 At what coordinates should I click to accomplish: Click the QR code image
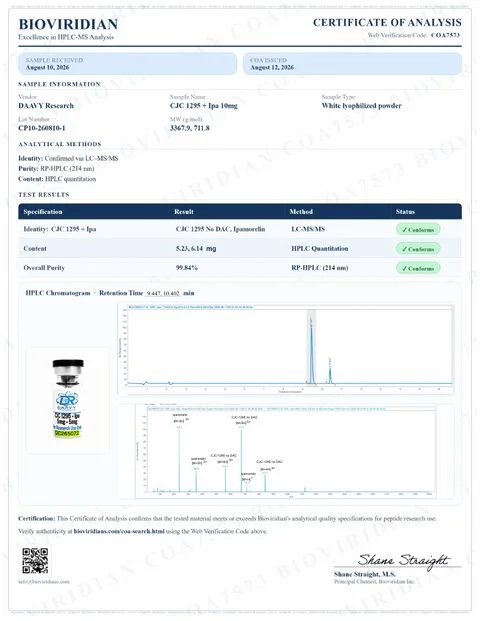35,560
